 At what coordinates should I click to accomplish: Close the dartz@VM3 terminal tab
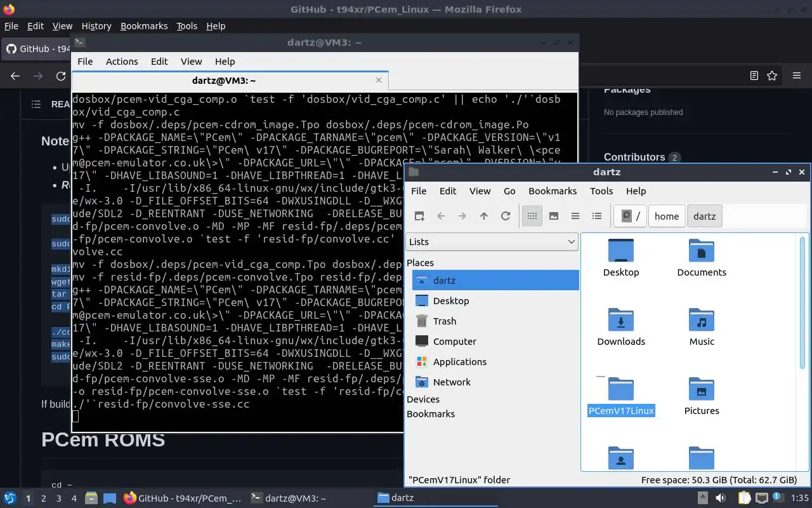coord(379,80)
